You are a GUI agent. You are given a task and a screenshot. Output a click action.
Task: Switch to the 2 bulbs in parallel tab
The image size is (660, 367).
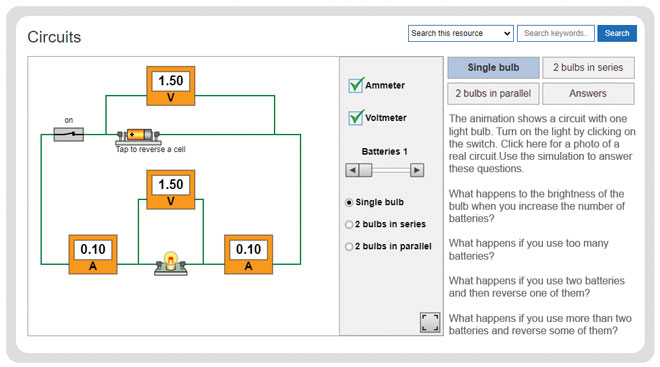click(x=493, y=93)
